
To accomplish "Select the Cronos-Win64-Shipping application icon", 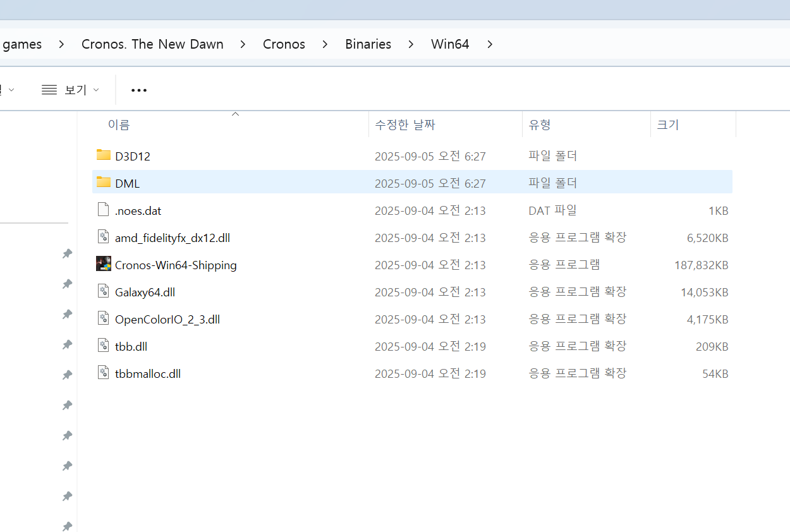I will (x=104, y=264).
